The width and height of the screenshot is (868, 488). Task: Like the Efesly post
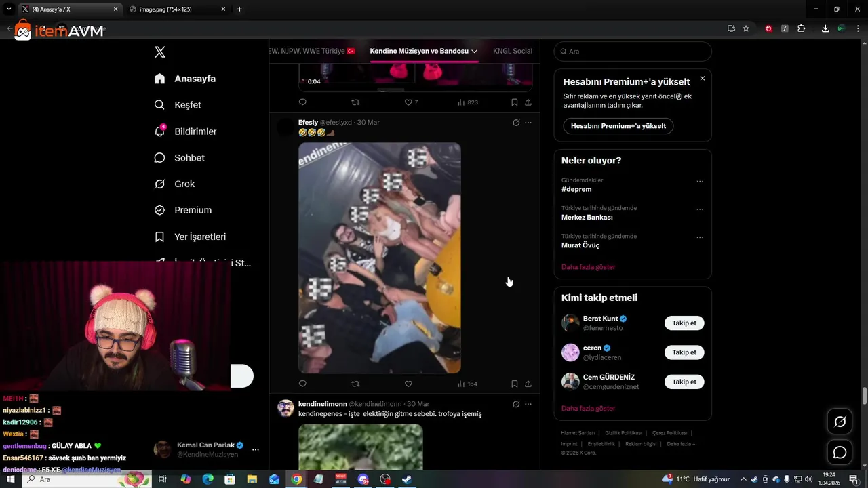(408, 384)
